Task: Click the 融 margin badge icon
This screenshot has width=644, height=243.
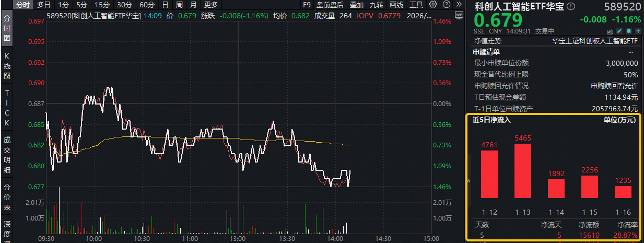Action: tap(611, 31)
